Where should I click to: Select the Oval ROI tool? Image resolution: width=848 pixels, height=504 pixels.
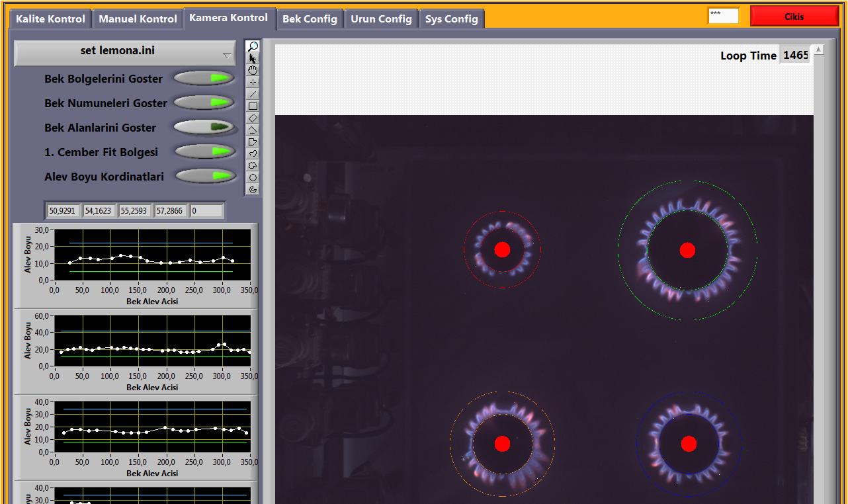click(253, 177)
